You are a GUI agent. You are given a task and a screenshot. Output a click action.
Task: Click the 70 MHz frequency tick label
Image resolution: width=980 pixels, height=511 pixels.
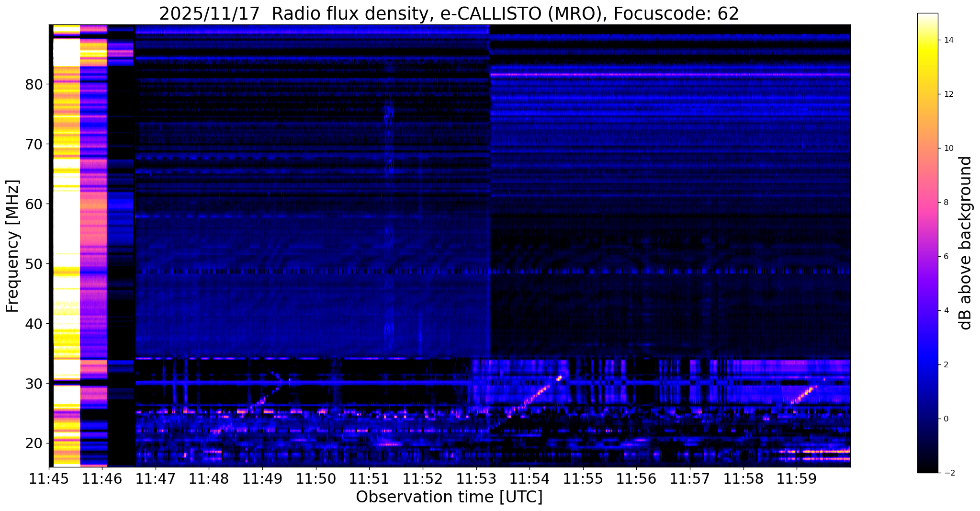click(34, 144)
